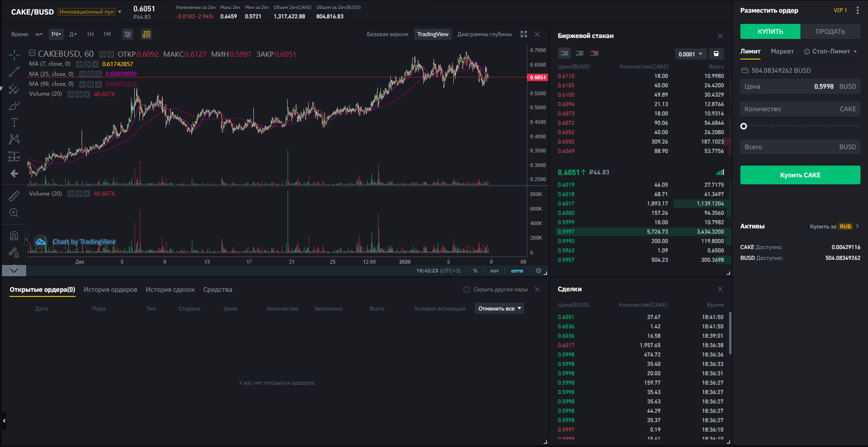
Task: Select the zoom in tool
Action: (14, 212)
